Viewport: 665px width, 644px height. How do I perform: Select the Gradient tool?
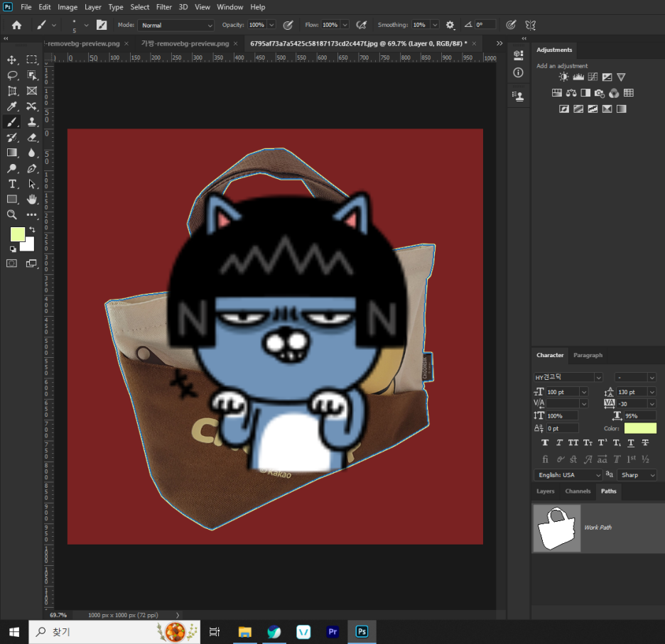point(12,153)
